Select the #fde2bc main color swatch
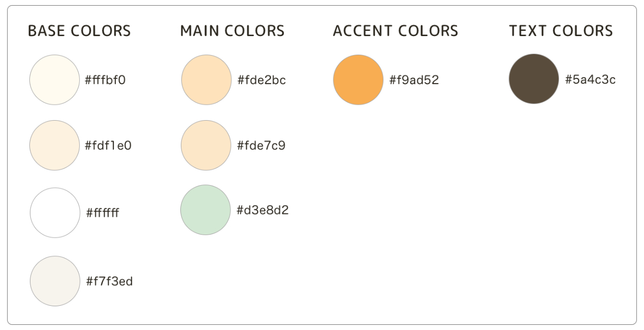This screenshot has width=644, height=330. (x=206, y=80)
